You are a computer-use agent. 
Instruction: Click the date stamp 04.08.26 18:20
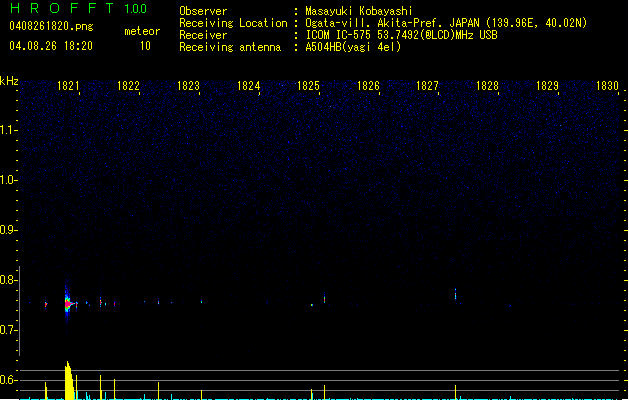click(51, 46)
